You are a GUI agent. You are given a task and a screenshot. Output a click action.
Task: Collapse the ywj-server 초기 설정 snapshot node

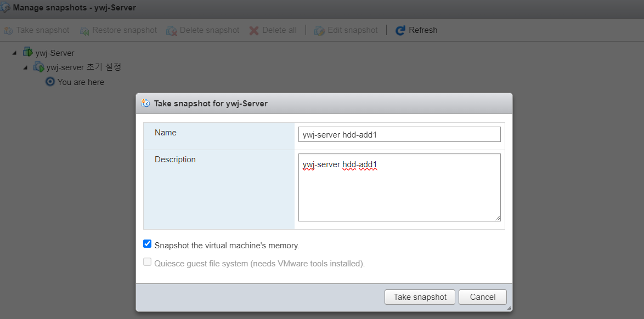tap(25, 67)
